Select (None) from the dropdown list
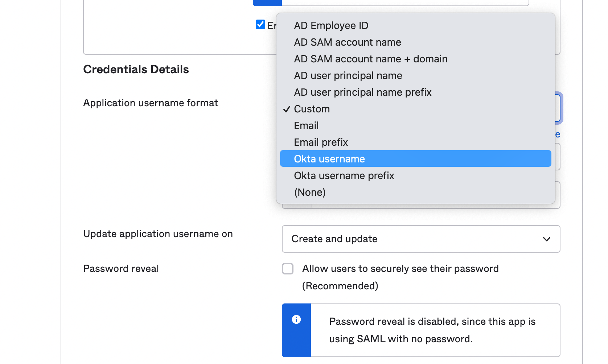Viewport: 608px width, 364px height. (309, 193)
